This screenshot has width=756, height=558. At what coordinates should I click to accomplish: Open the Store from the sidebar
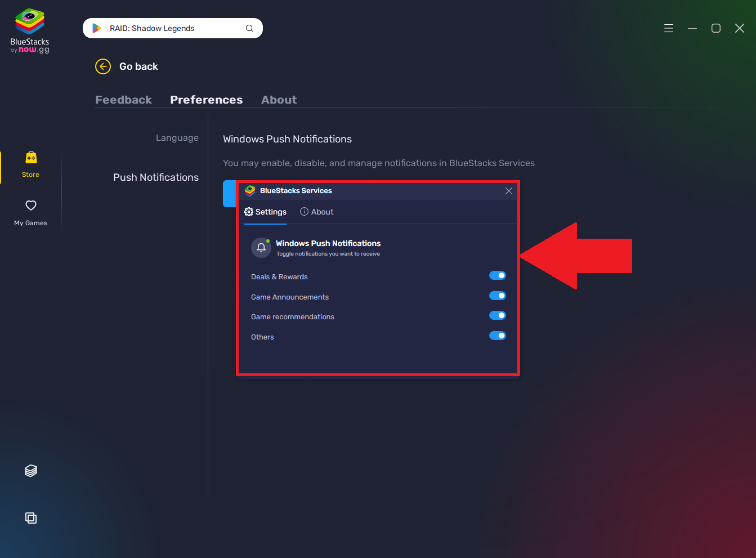coord(30,163)
